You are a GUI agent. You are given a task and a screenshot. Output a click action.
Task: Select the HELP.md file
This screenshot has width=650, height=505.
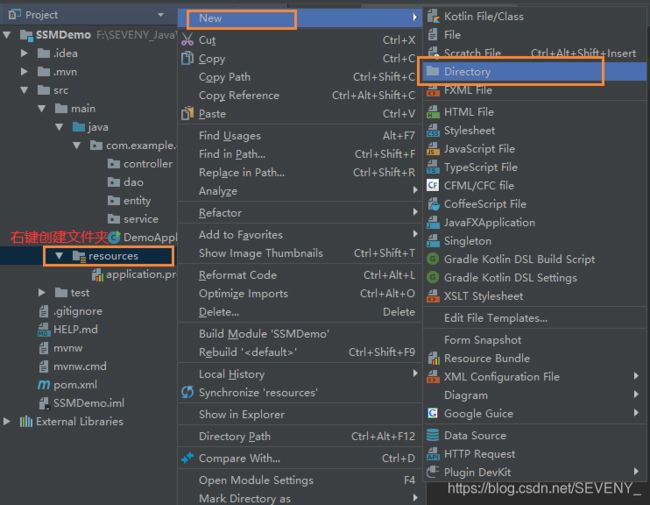(x=68, y=330)
